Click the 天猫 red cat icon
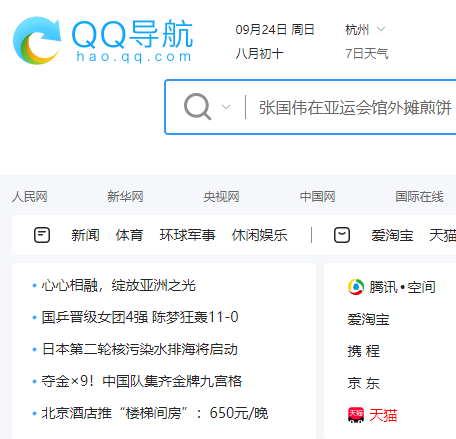 [356, 415]
